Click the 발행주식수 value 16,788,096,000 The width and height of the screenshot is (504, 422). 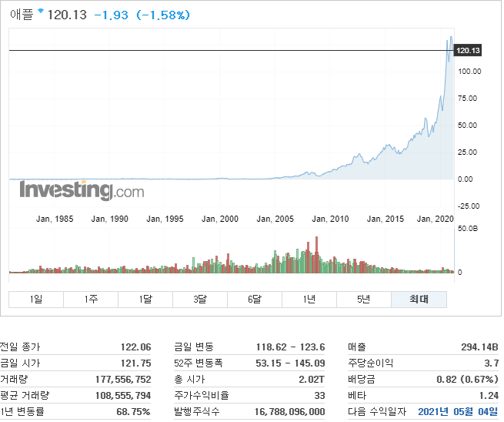click(289, 411)
